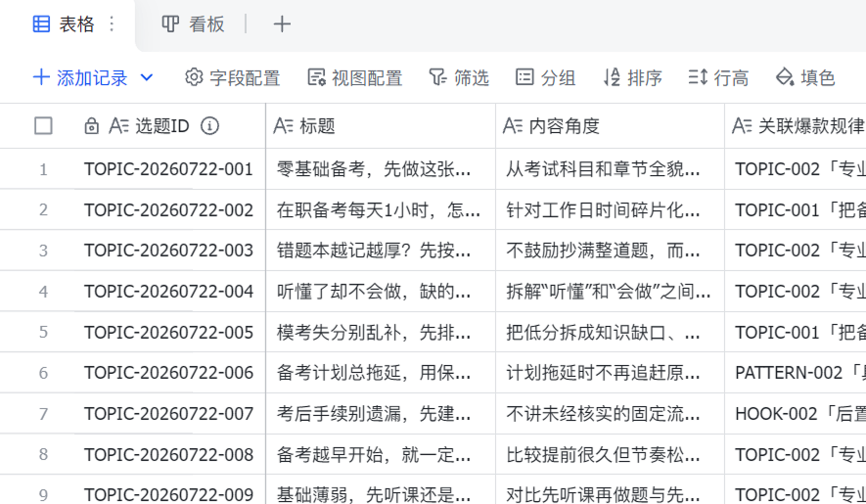Screen dimensions: 866x504
Task: Click title cell 备考越早开始，就一定...
Action: pos(381,455)
